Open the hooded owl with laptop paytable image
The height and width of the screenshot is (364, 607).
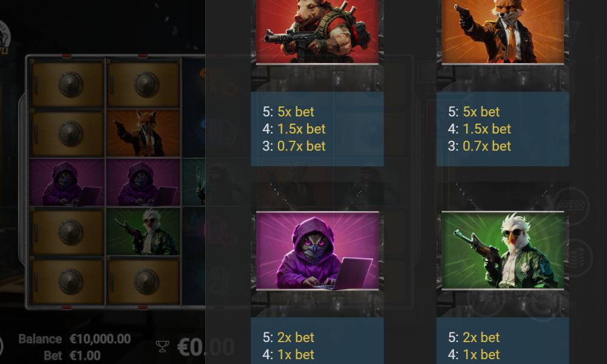tap(317, 251)
